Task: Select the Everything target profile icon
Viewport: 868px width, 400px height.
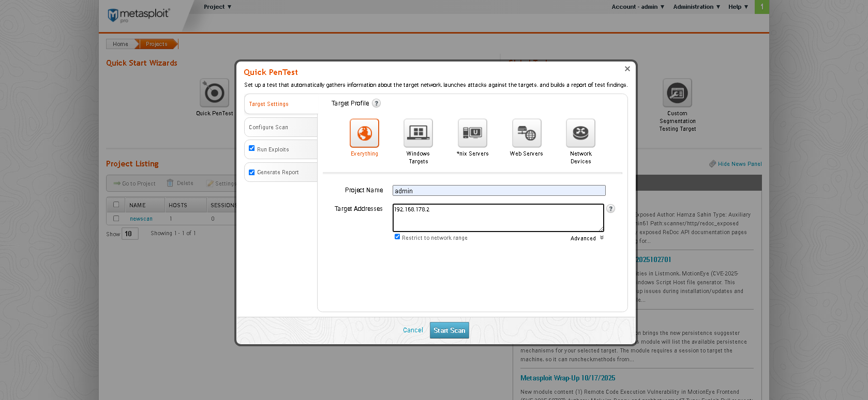Action: [x=364, y=133]
